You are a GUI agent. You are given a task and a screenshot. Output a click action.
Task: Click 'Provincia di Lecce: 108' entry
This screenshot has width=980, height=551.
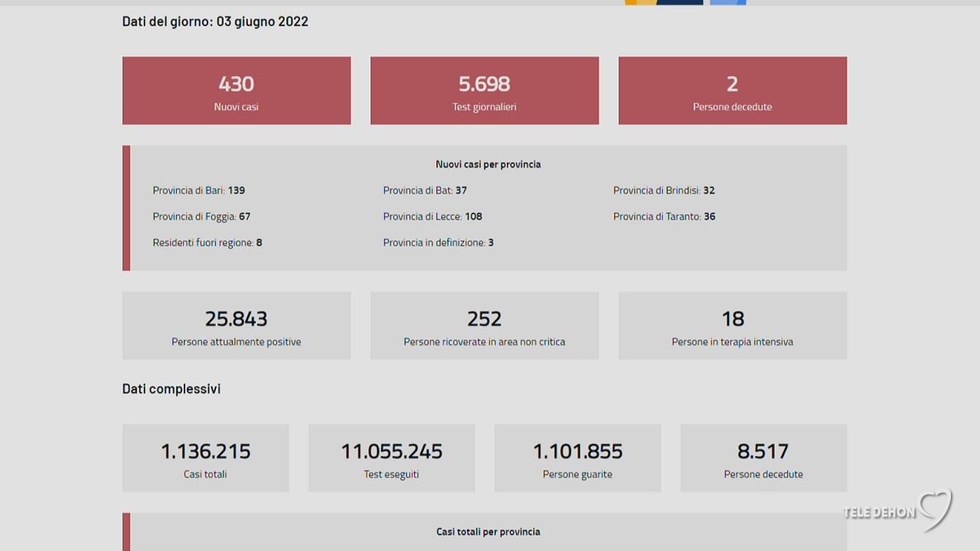433,216
